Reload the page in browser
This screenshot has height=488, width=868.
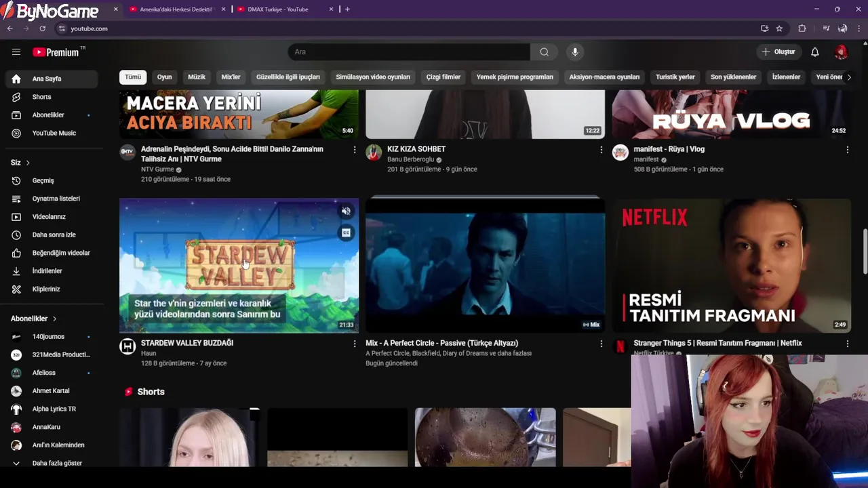42,28
